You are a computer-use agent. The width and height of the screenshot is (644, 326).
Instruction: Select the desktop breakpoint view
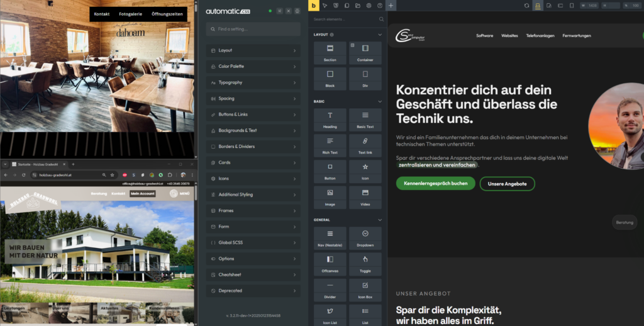538,6
